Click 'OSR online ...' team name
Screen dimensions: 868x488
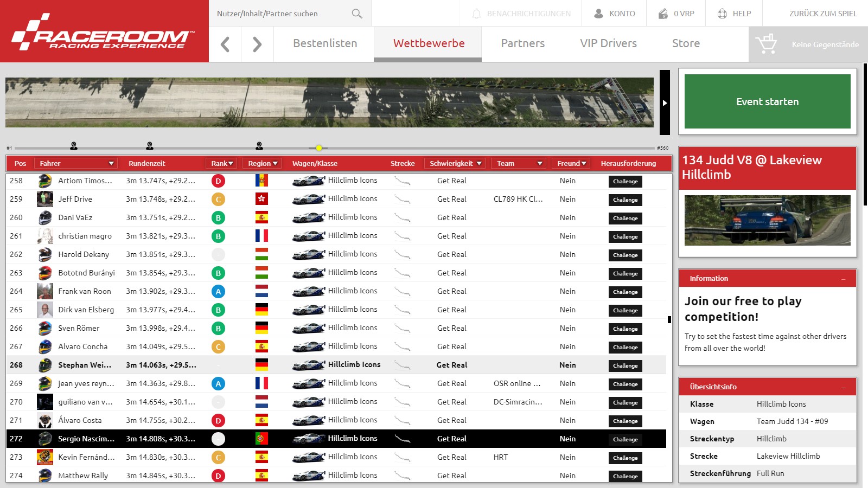coord(517,383)
